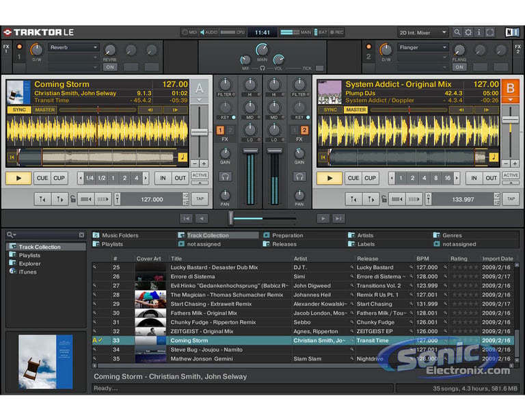Click the info icon in header
Image resolution: width=525 pixels, height=420 pixels.
(x=479, y=32)
